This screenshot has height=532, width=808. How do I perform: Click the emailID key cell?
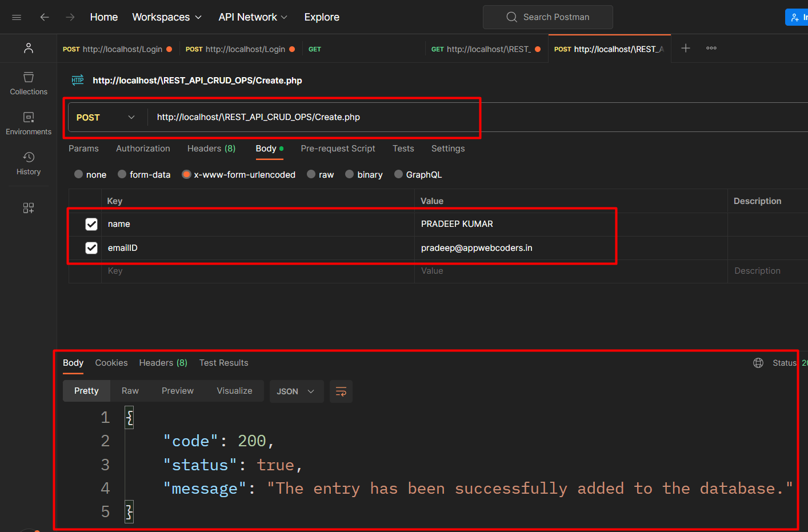(258, 248)
